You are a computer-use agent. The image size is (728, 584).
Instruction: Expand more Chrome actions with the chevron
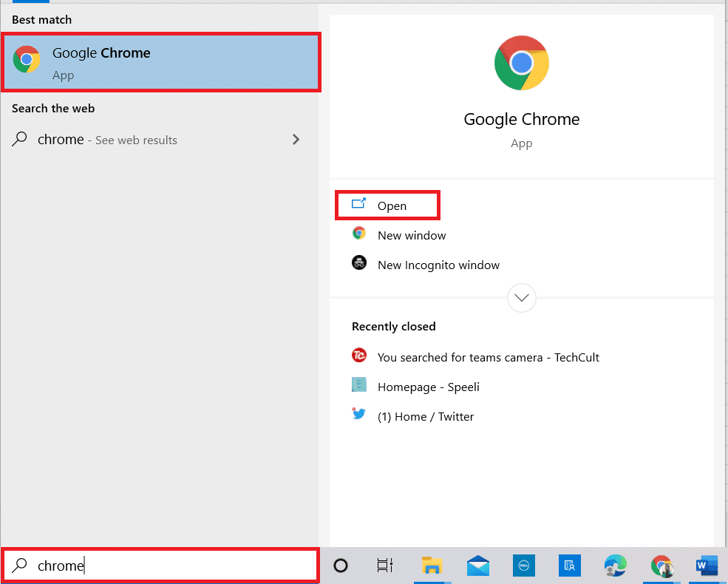click(521, 297)
